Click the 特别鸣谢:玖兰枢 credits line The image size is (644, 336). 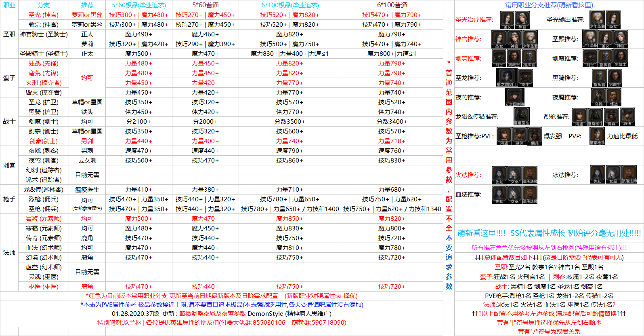222,323
